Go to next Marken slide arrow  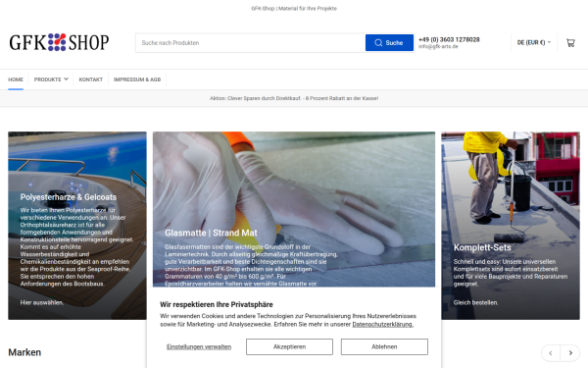point(570,353)
